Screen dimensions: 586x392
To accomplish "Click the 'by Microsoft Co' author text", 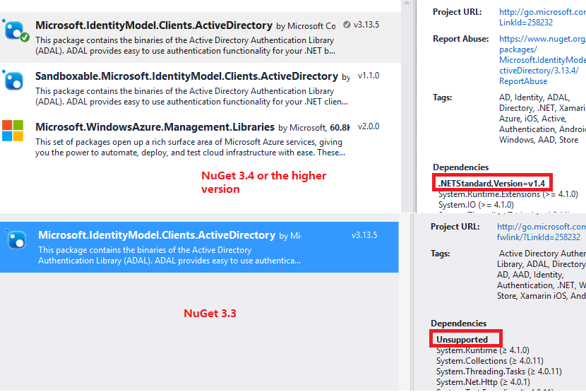I will (x=306, y=26).
